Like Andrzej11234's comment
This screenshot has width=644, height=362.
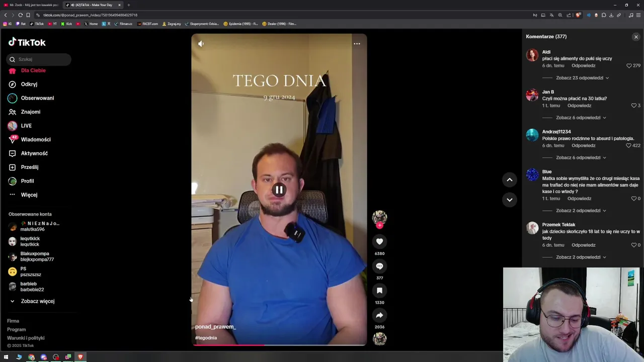pos(629,146)
